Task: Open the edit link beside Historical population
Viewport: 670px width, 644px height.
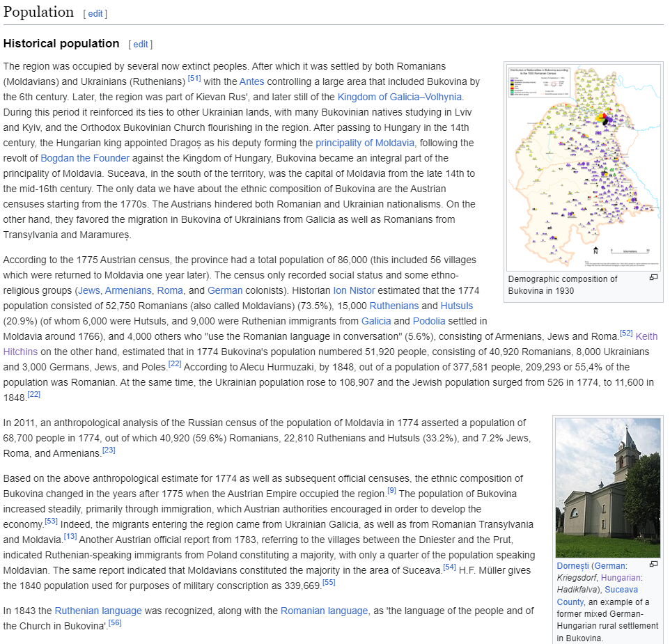Action: click(140, 43)
